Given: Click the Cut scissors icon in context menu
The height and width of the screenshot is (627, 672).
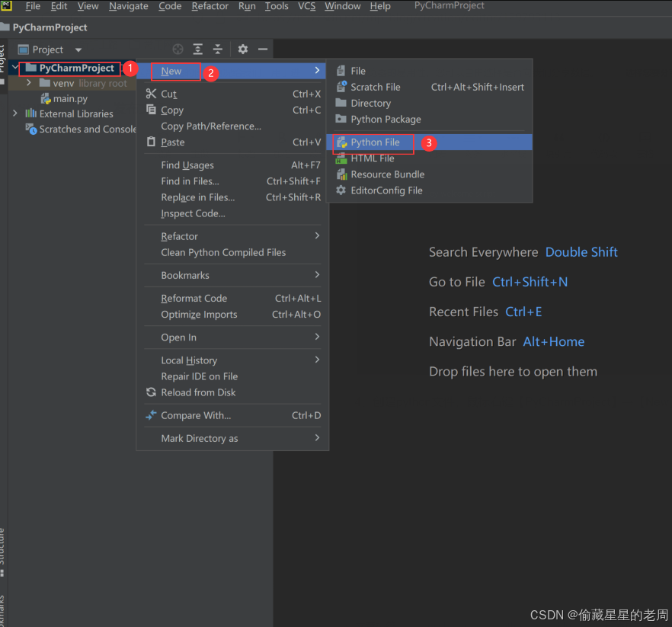Looking at the screenshot, I should [151, 94].
